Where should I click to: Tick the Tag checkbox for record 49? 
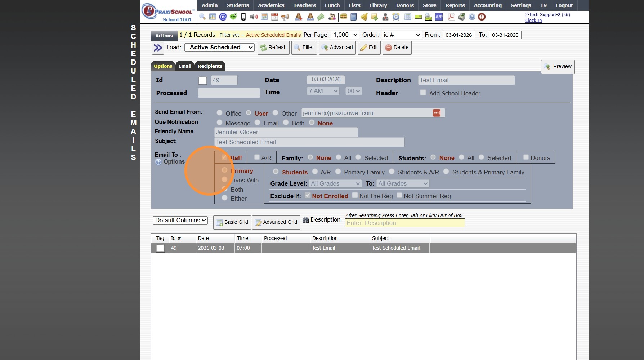pos(160,248)
